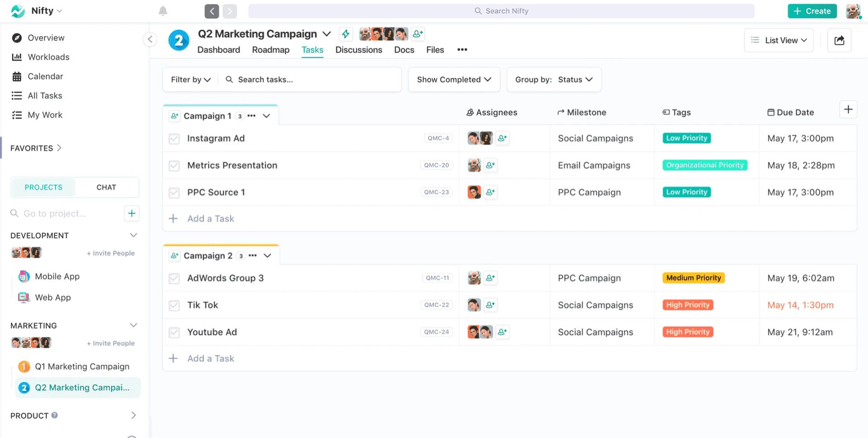
Task: Switch to the Discussions tab
Action: 359,50
